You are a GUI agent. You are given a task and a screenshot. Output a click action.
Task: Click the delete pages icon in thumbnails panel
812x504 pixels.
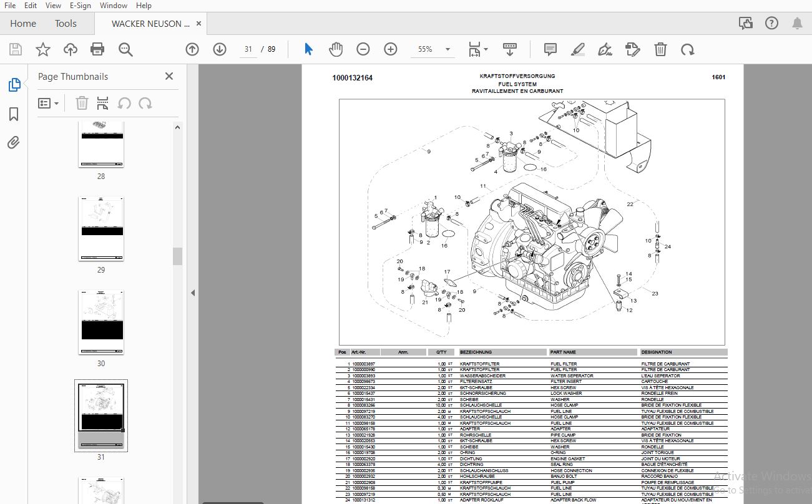(x=82, y=104)
